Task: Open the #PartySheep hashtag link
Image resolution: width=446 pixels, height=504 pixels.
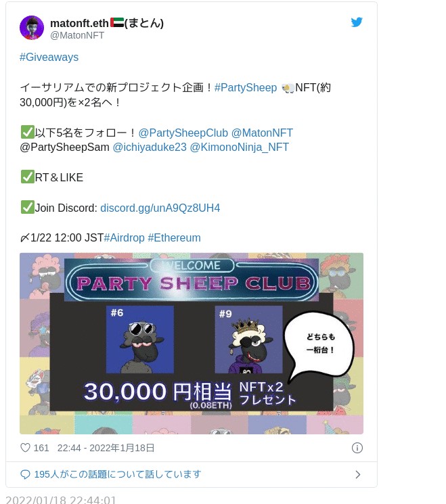Action: [x=246, y=87]
